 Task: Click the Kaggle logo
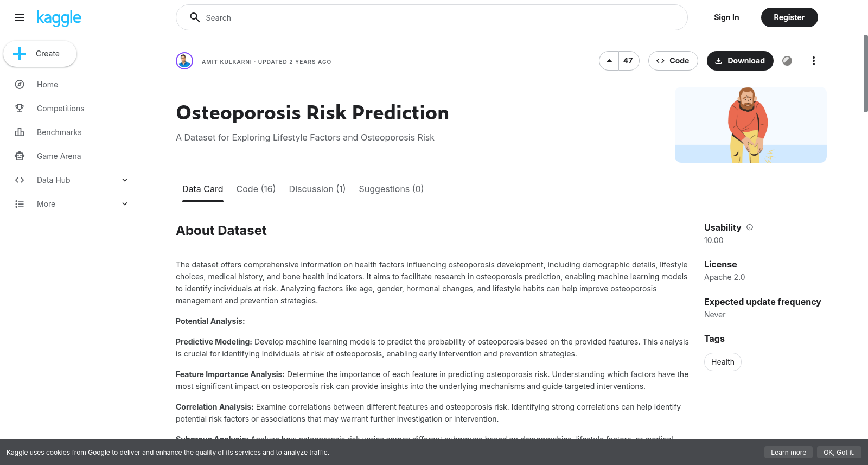pos(59,18)
